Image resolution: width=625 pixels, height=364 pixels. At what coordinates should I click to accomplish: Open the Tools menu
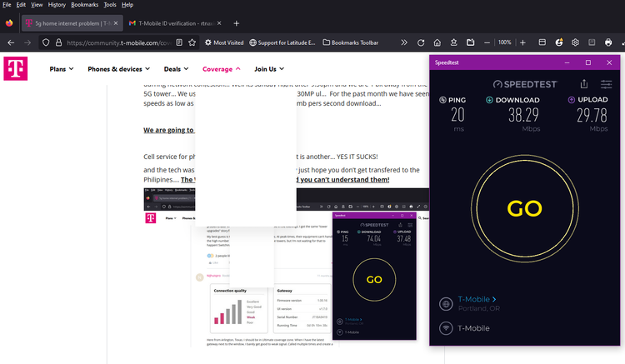coord(110,5)
